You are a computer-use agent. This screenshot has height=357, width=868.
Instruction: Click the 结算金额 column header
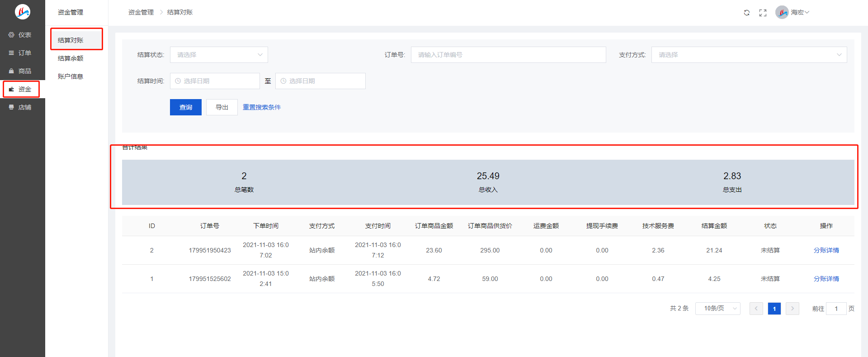[x=714, y=226]
